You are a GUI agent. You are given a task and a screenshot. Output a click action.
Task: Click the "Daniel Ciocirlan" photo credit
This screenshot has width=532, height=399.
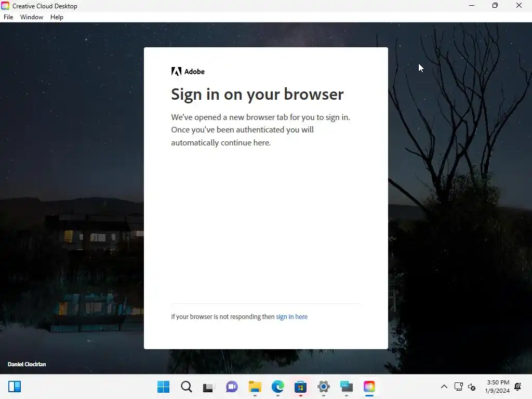(27, 364)
